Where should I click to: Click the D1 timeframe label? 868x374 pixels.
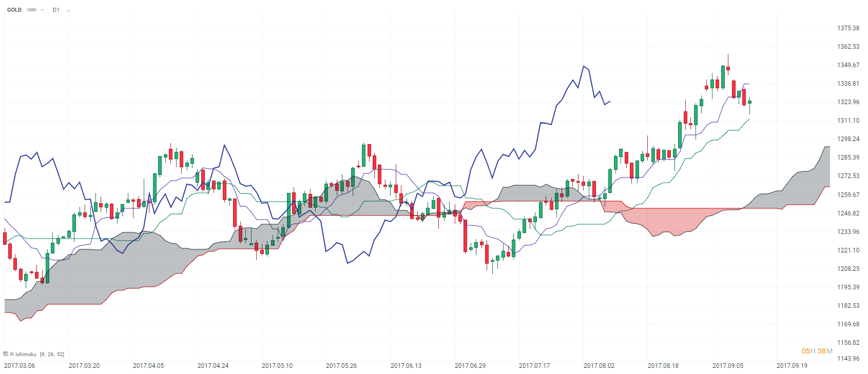tap(56, 10)
